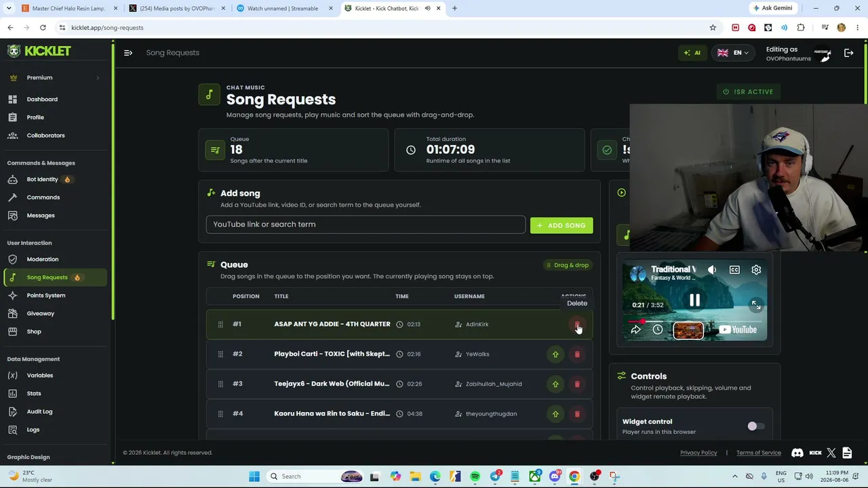868x488 pixels.
Task: Toggle the Widget control switch
Action: [x=755, y=426]
